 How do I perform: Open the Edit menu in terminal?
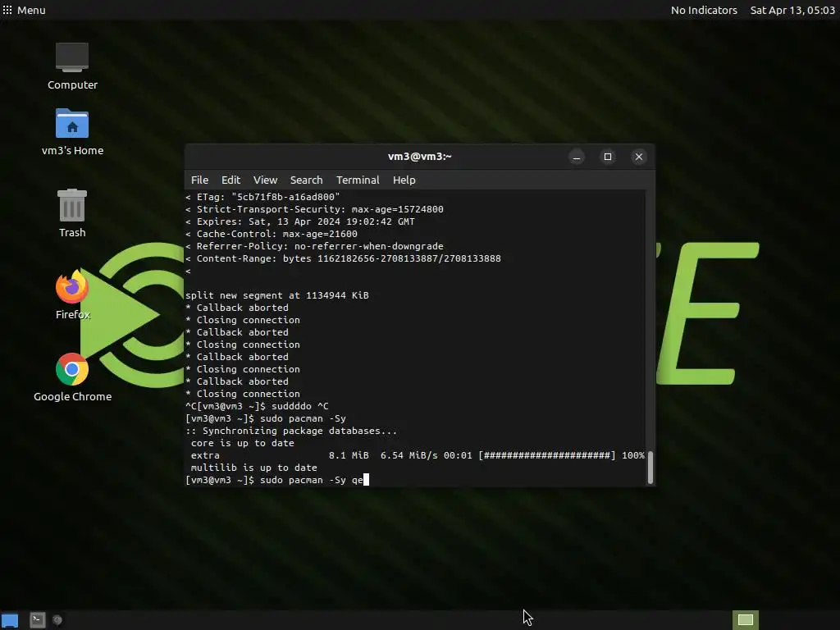(x=231, y=180)
